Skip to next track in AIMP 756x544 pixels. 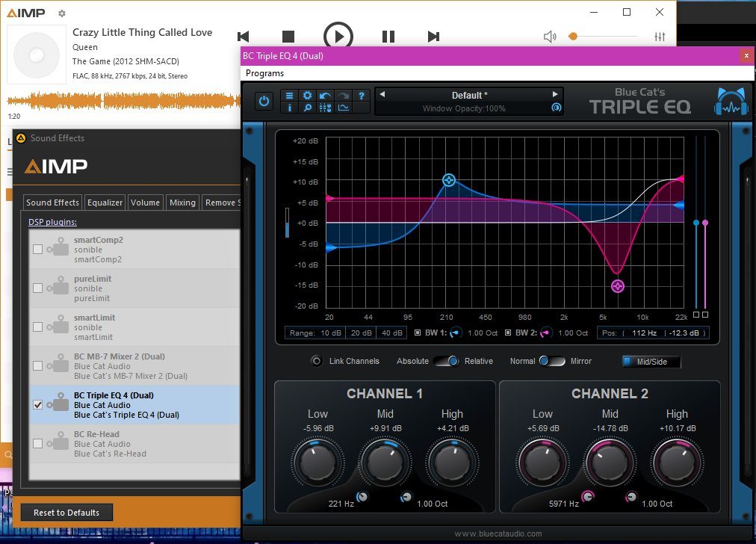(x=433, y=37)
